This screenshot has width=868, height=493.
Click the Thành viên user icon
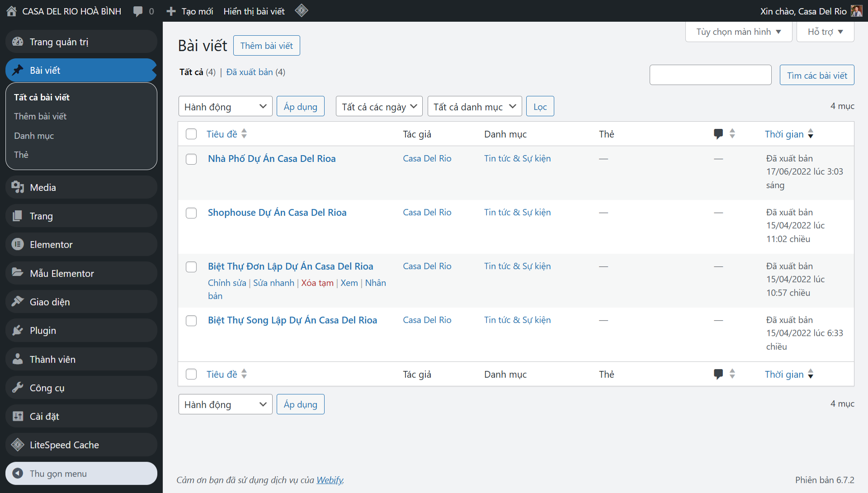tap(18, 359)
